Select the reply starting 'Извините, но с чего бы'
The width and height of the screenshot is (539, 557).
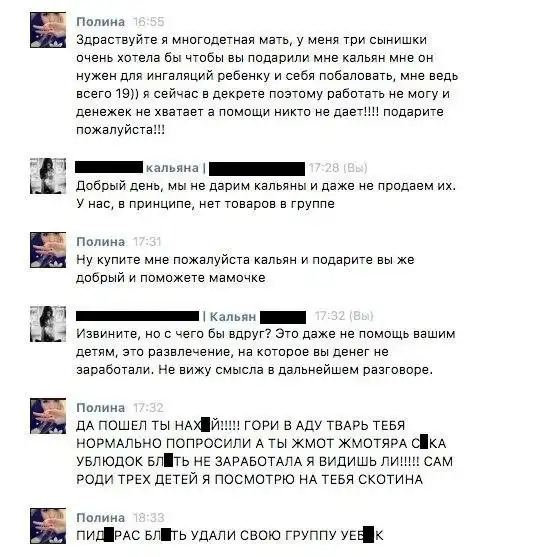265,352
